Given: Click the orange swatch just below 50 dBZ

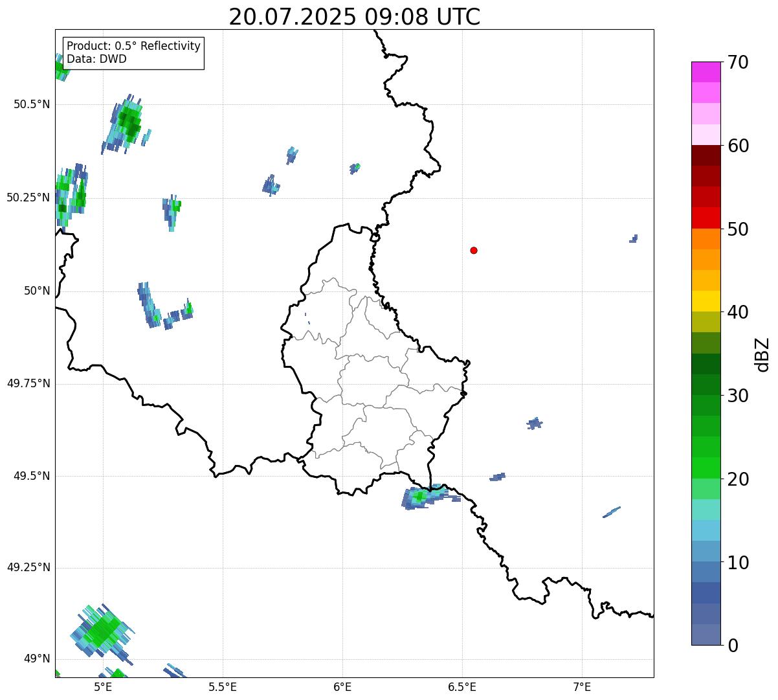Looking at the screenshot, I should (706, 239).
